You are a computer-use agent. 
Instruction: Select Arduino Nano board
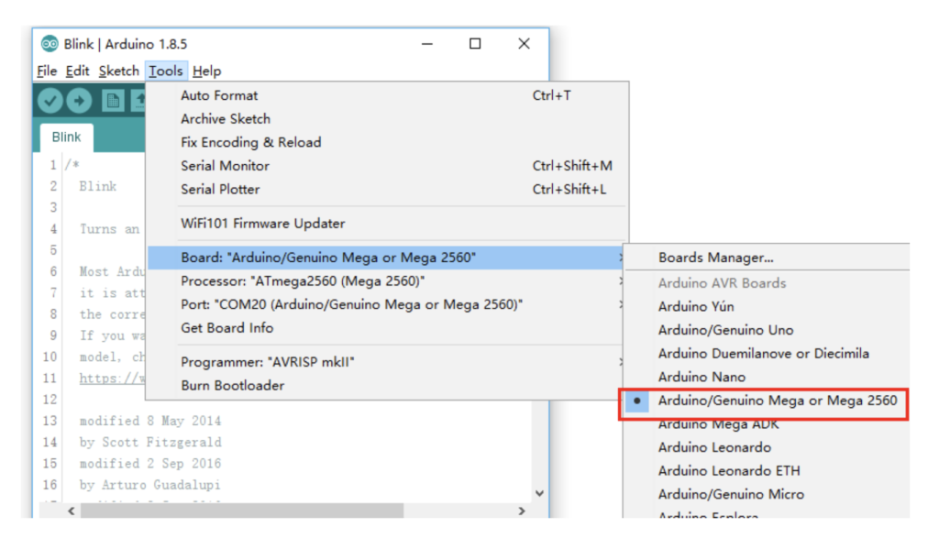[767, 377]
